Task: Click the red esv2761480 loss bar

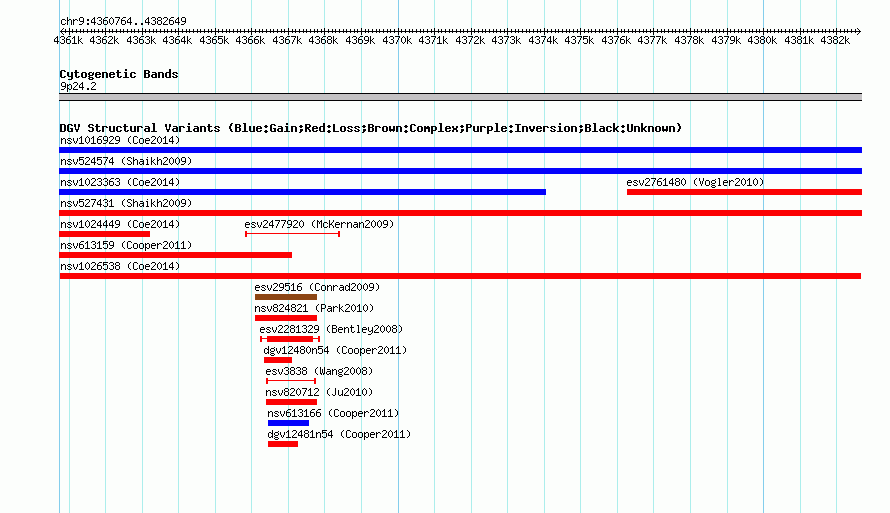Action: (744, 192)
